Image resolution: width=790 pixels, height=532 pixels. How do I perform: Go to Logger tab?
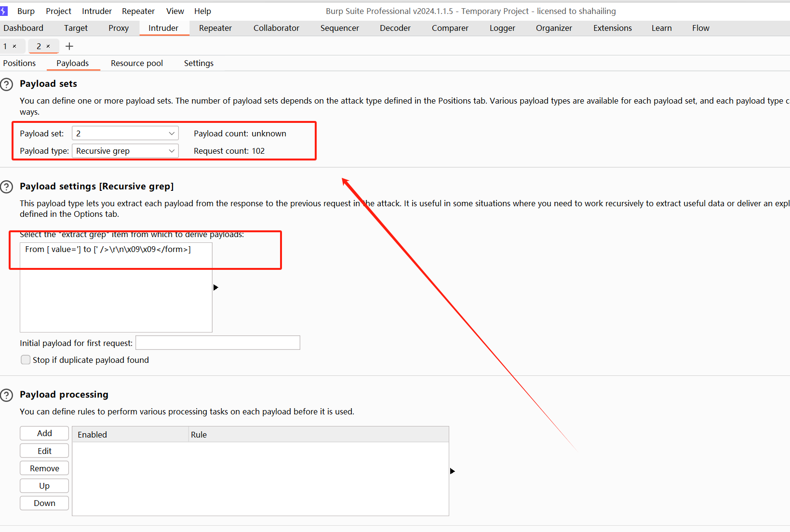pyautogui.click(x=503, y=28)
